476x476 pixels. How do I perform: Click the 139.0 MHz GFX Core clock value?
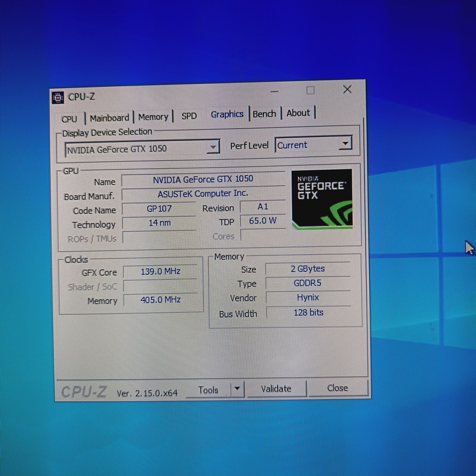point(161,271)
